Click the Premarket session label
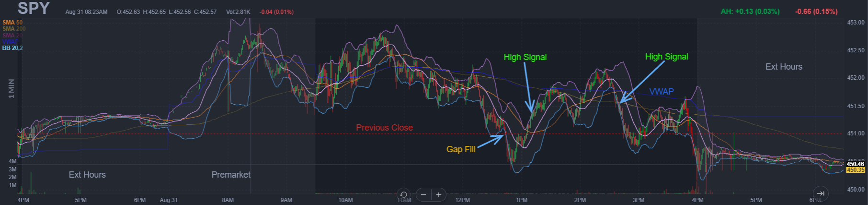 [x=231, y=175]
